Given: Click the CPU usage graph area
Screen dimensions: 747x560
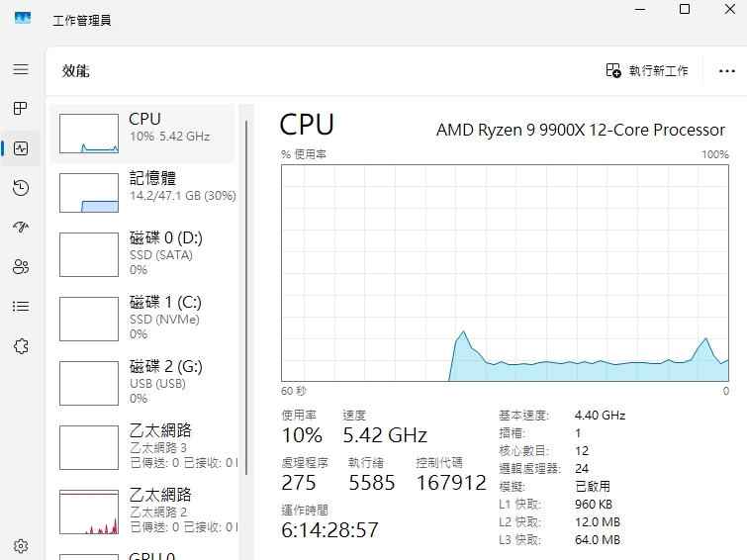Looking at the screenshot, I should click(x=505, y=272).
